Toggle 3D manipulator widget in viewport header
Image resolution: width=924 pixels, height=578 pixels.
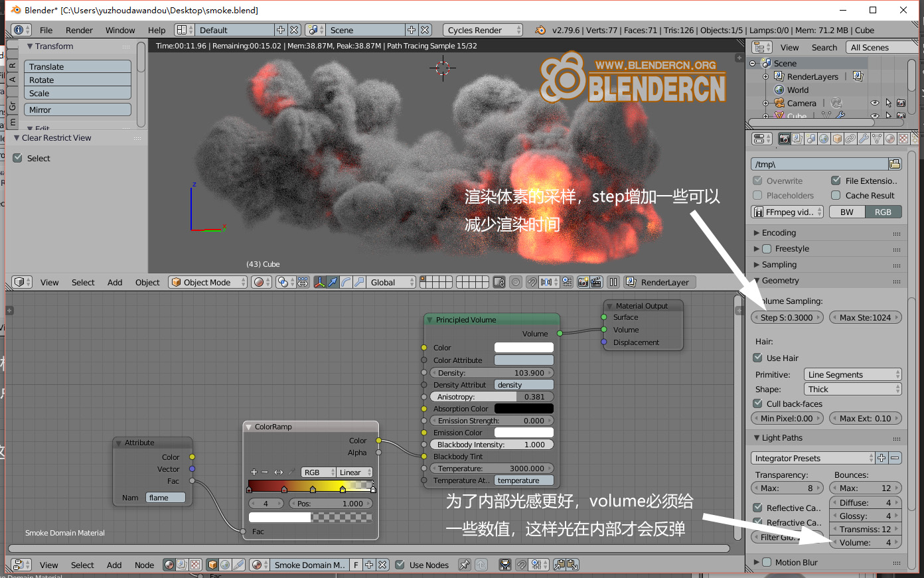coord(319,282)
